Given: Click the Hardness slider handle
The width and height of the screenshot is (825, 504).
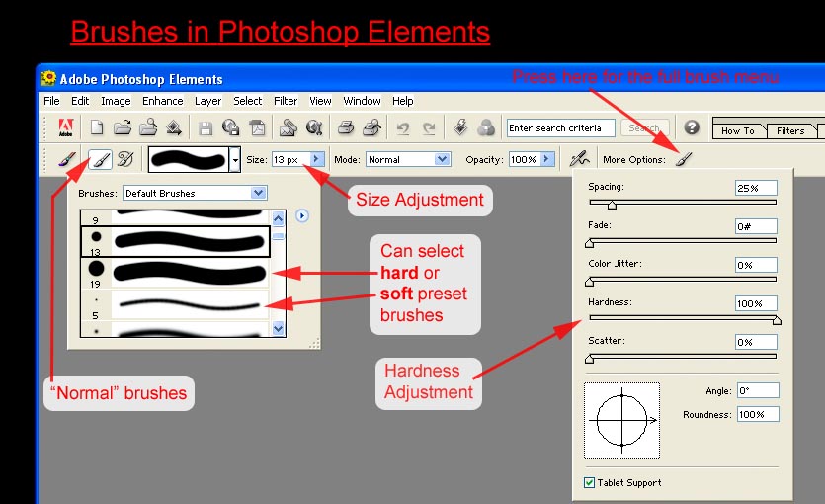Looking at the screenshot, I should 777,320.
